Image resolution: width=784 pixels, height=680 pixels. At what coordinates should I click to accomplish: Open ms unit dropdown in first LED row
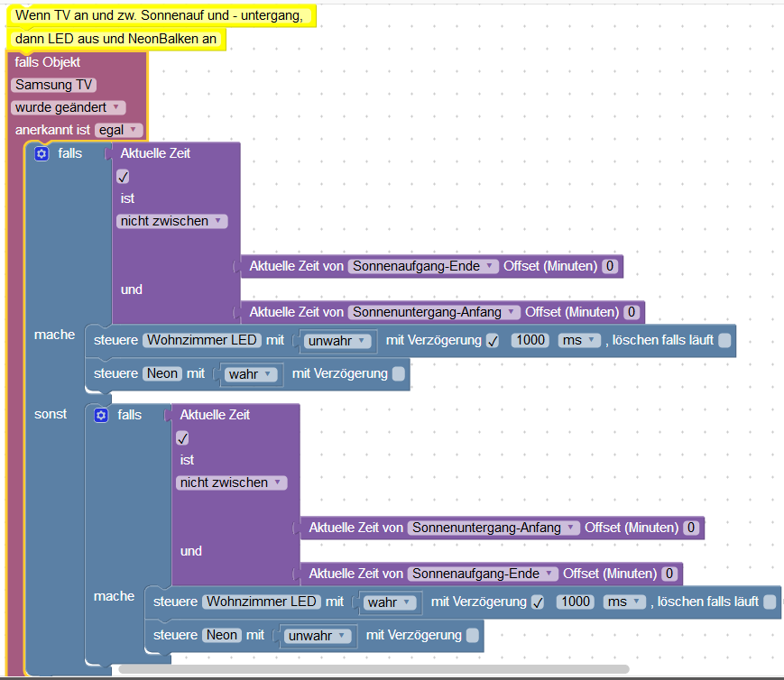[x=579, y=341]
